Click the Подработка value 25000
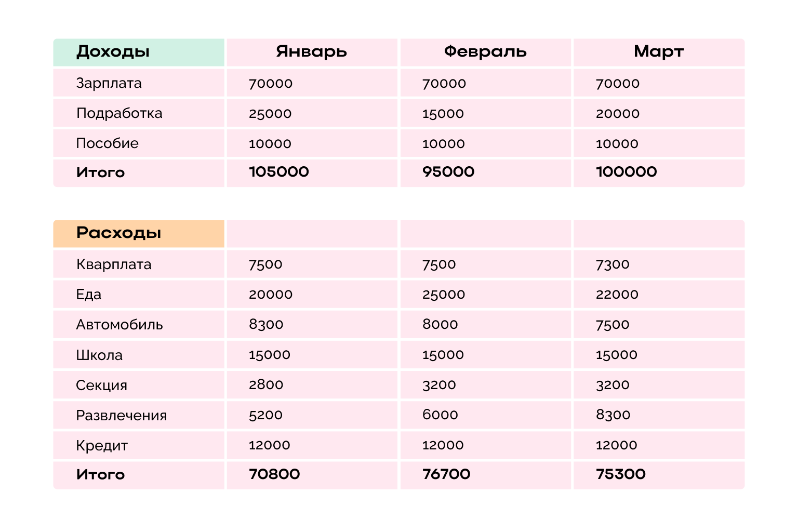This screenshot has width=798, height=532. click(x=270, y=114)
